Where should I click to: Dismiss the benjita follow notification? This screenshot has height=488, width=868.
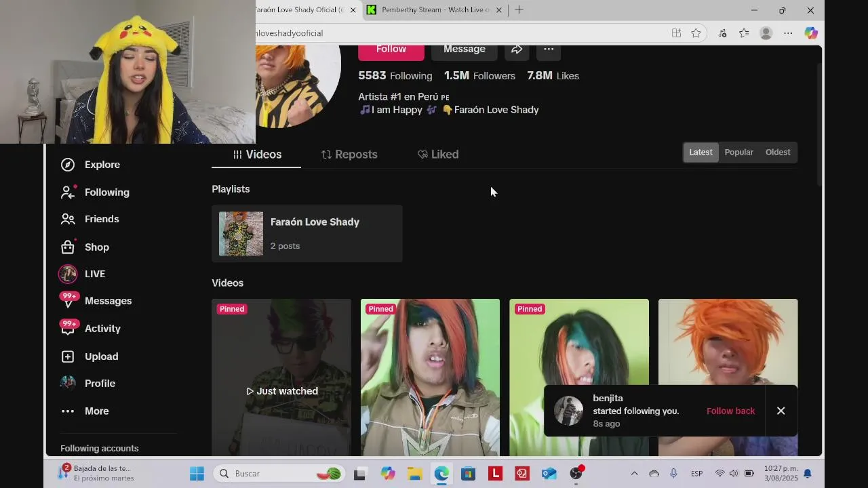[781, 411]
